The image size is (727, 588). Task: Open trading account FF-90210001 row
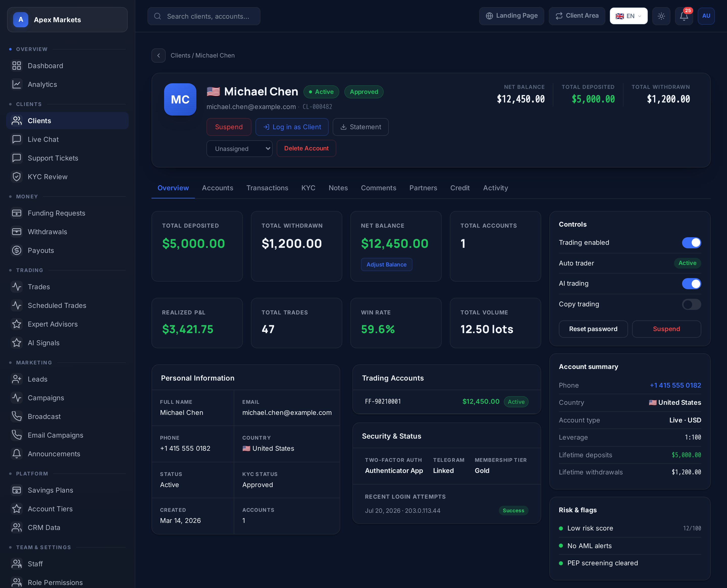[x=447, y=402]
